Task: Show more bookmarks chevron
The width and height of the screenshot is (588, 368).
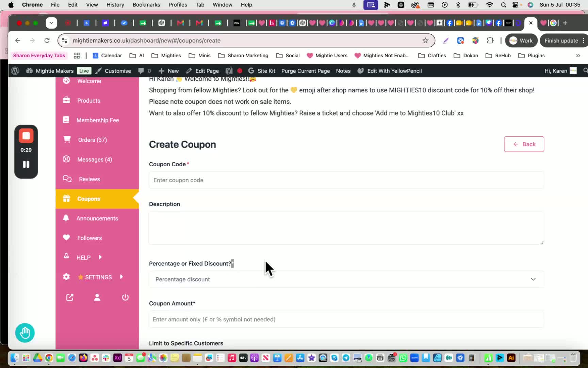Action: (578, 56)
